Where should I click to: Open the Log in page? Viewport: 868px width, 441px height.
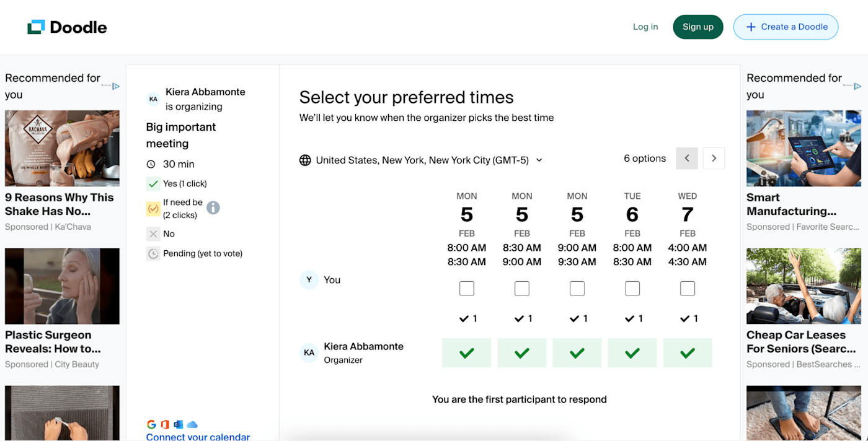coord(645,27)
